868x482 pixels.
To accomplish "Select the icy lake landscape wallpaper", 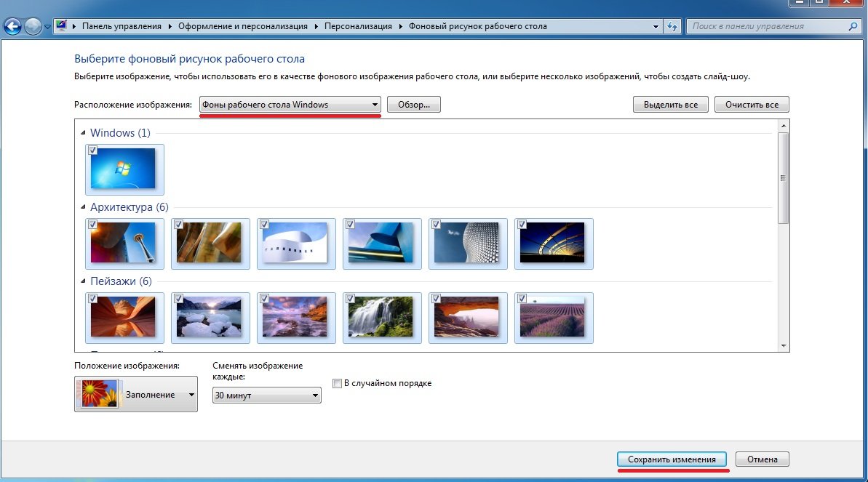I will 210,318.
